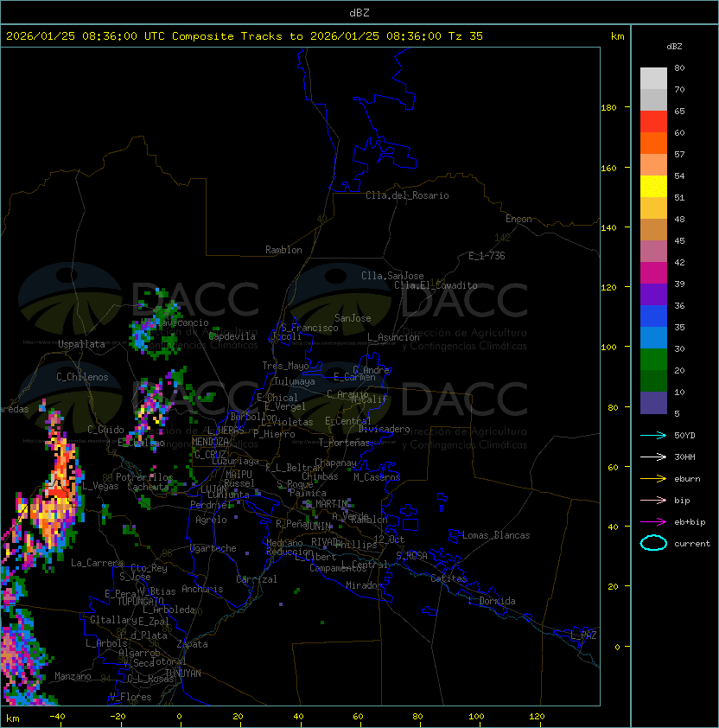
Task: Pick the bright yellow 51-54 dBZ band
Action: [x=653, y=187]
